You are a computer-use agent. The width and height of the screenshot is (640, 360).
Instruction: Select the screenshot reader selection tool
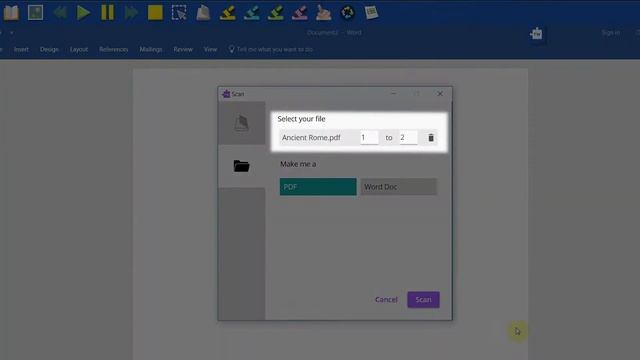[x=179, y=13]
